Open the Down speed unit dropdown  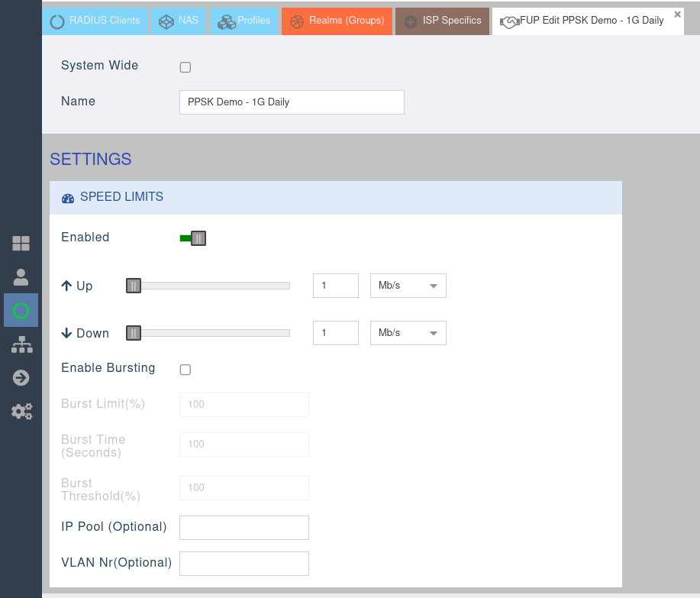click(x=408, y=333)
